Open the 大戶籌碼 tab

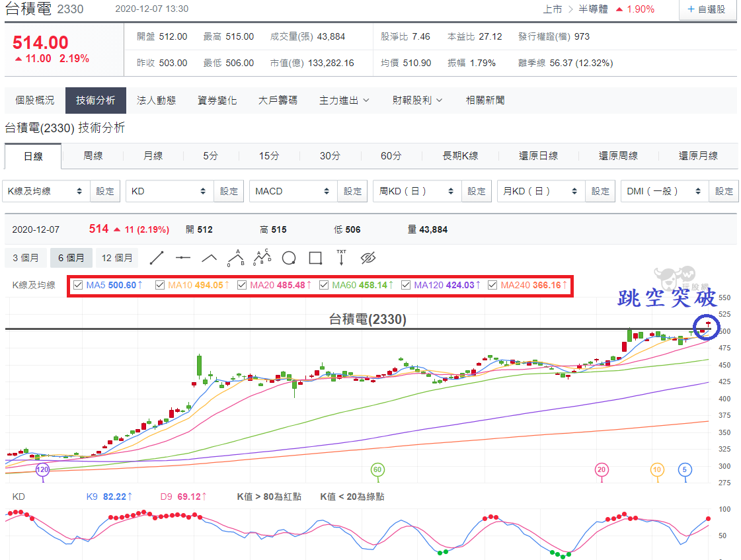[278, 100]
